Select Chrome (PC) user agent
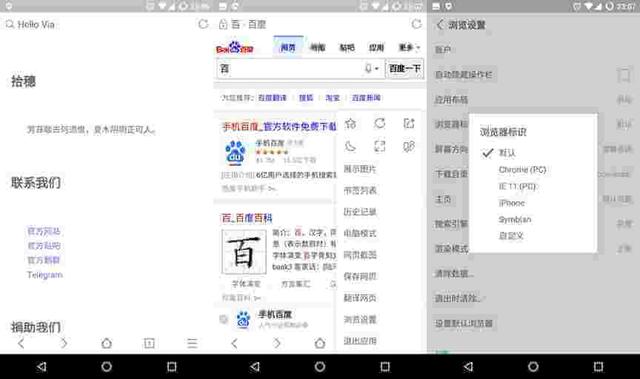The image size is (640, 379). tap(522, 170)
